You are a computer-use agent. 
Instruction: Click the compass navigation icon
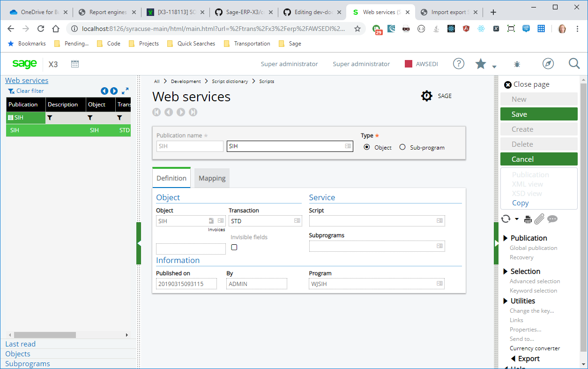tap(548, 64)
